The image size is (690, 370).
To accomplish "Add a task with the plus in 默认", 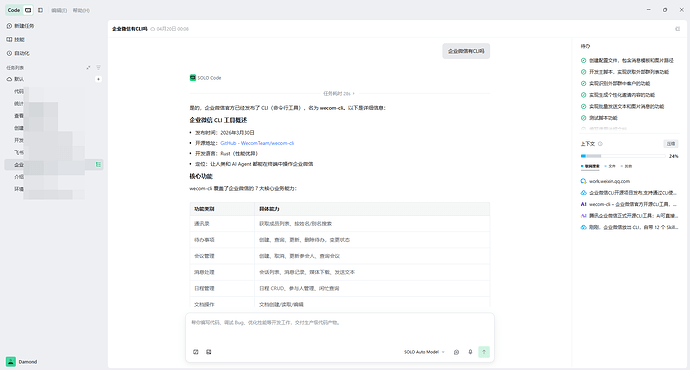I will (x=99, y=79).
